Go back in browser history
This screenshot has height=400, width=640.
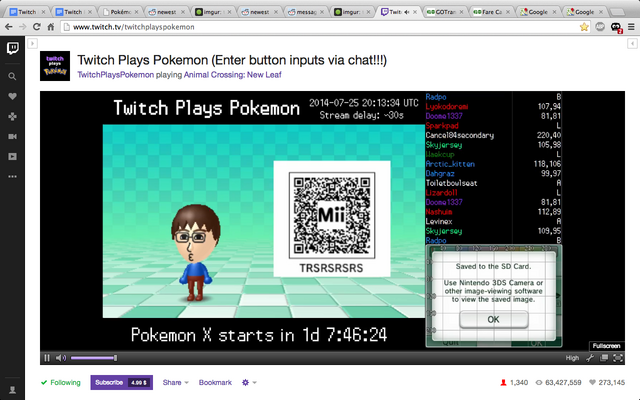pyautogui.click(x=9, y=27)
